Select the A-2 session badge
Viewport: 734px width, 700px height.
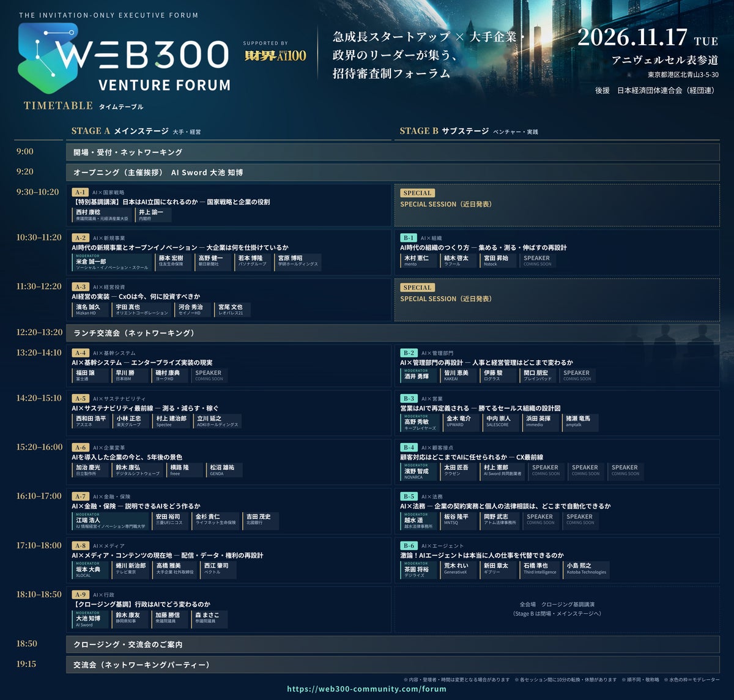(x=80, y=238)
